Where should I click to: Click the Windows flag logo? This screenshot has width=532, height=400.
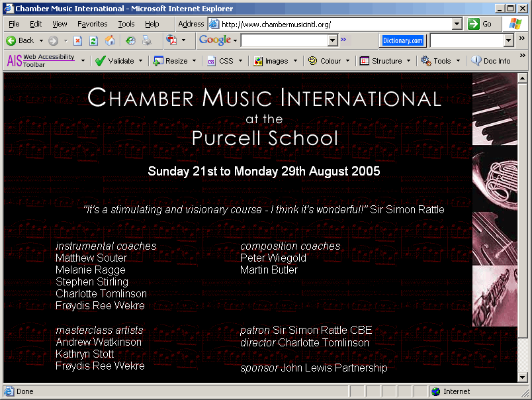(515, 24)
